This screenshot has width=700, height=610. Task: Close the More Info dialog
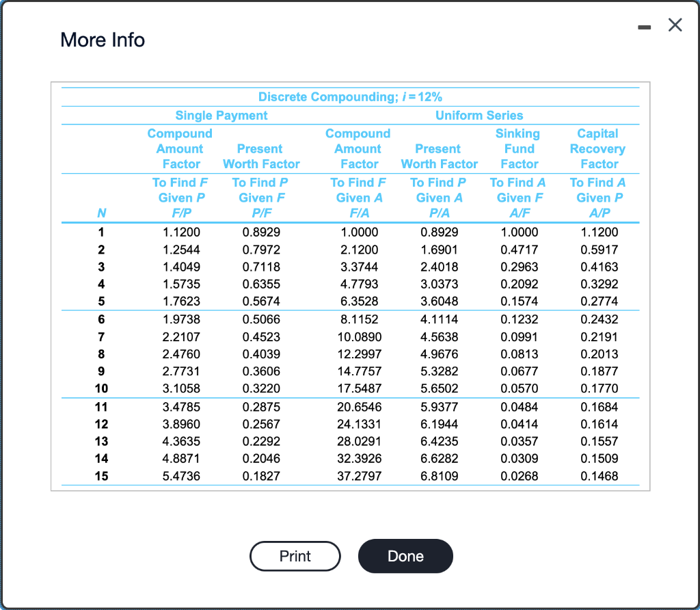point(675,25)
